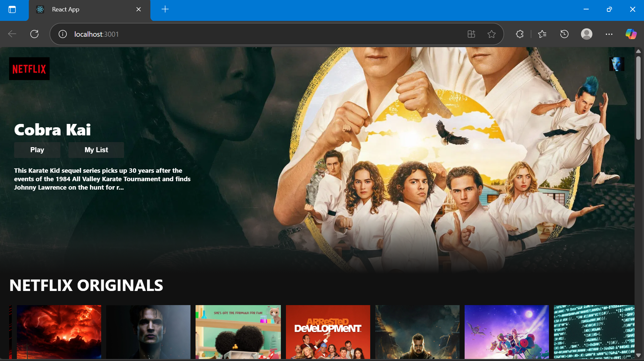Open the tab actions menu
Viewport: 644px width, 361px height.
pyautogui.click(x=12, y=9)
